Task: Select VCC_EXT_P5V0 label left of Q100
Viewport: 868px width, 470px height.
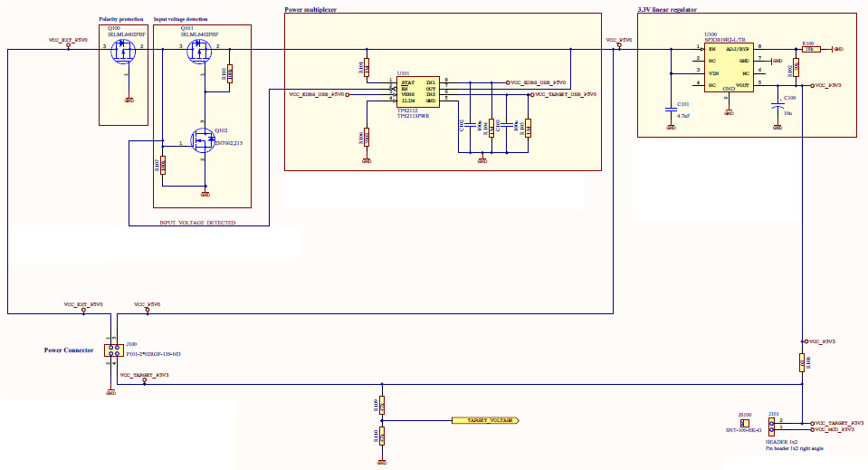Action: point(68,41)
